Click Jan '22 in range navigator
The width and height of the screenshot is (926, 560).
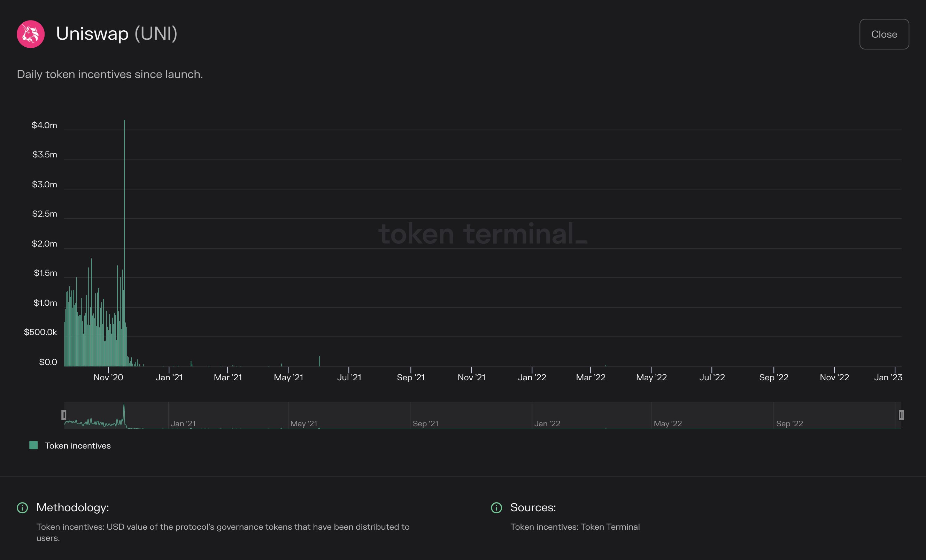(x=547, y=424)
